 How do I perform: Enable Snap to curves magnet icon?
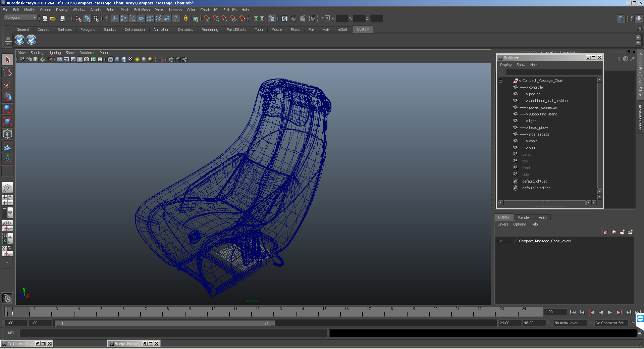coord(216,18)
